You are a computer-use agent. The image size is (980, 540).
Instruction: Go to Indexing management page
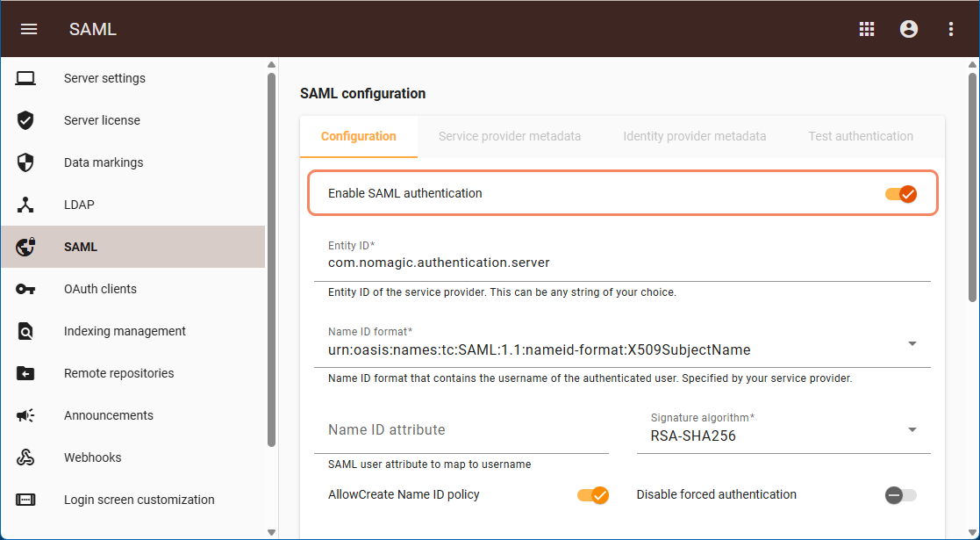point(125,331)
